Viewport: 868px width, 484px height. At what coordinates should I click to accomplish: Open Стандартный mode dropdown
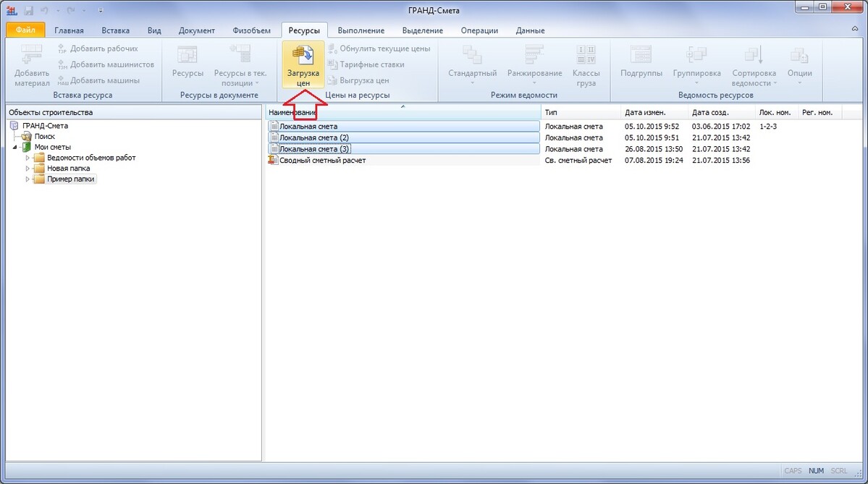pos(472,65)
